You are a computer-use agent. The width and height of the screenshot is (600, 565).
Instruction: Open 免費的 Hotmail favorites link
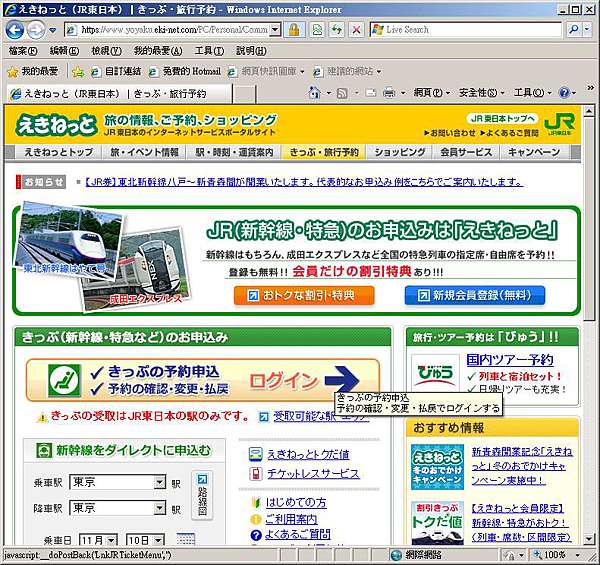point(185,71)
